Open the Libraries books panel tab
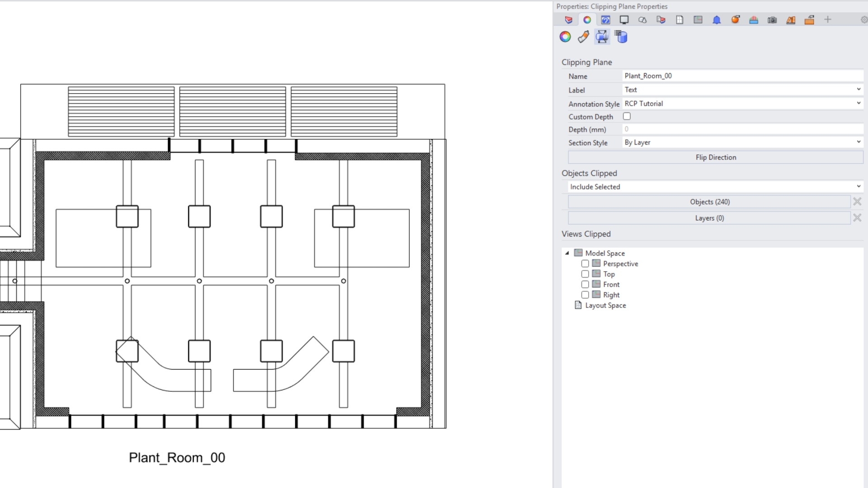This screenshot has width=868, height=488. click(x=791, y=20)
